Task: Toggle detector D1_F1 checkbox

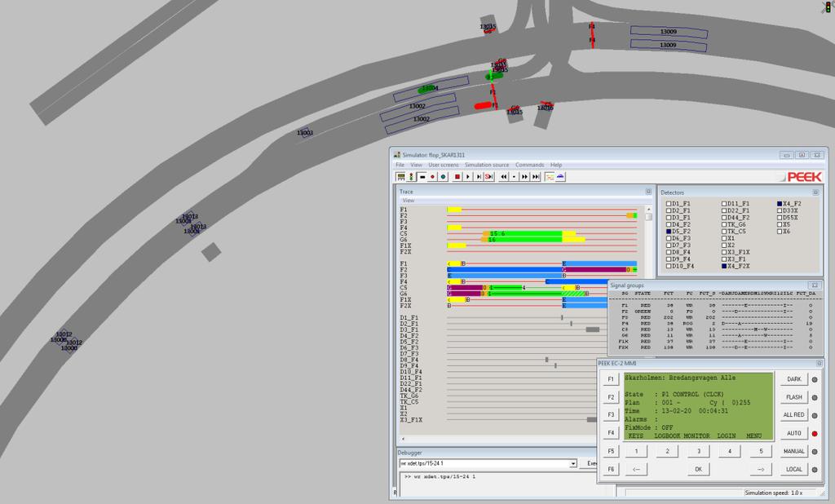Action: click(669, 204)
